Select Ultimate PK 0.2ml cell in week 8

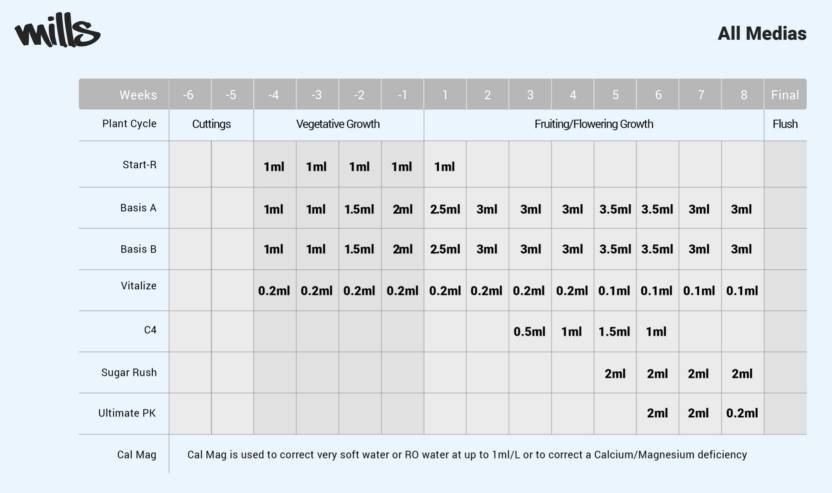click(742, 413)
